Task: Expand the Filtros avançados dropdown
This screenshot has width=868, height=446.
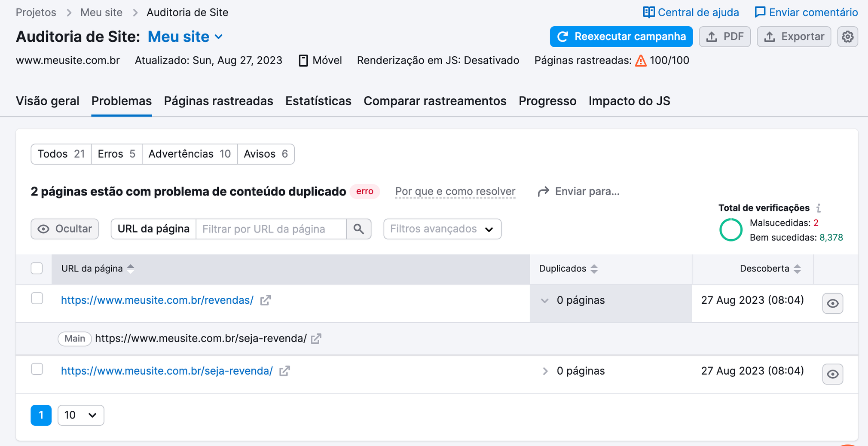Action: [442, 229]
